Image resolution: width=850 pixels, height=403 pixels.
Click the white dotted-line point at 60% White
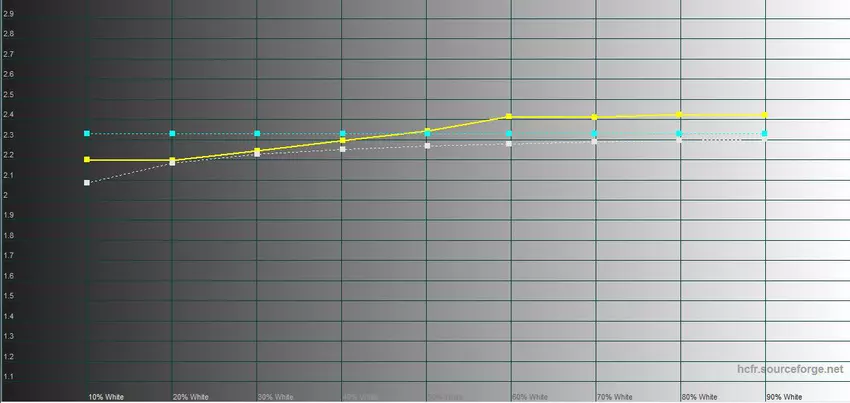509,144
